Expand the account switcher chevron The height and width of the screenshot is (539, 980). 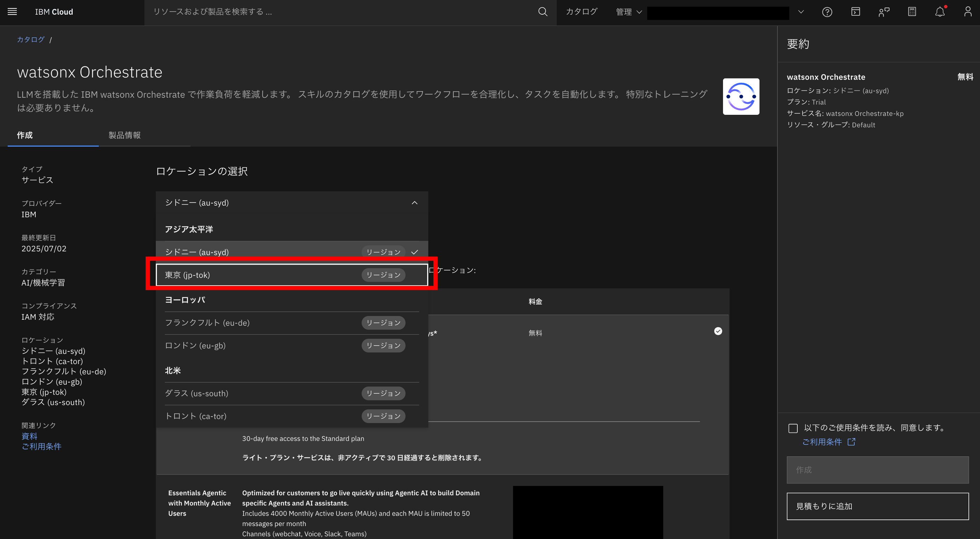[801, 12]
